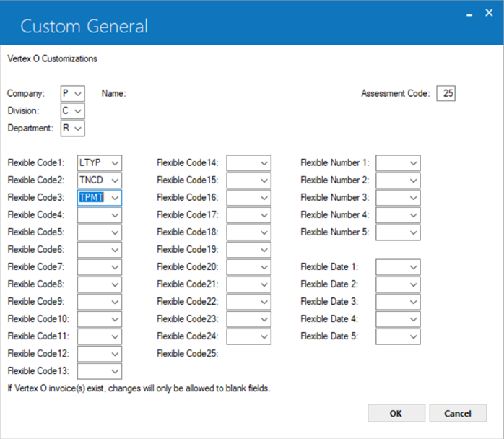The image size is (504, 439).
Task: Click the Assessment Code field
Action: [446, 94]
